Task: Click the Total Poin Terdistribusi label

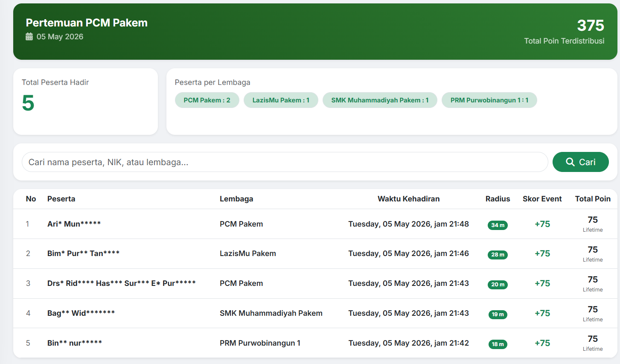Action: (564, 41)
